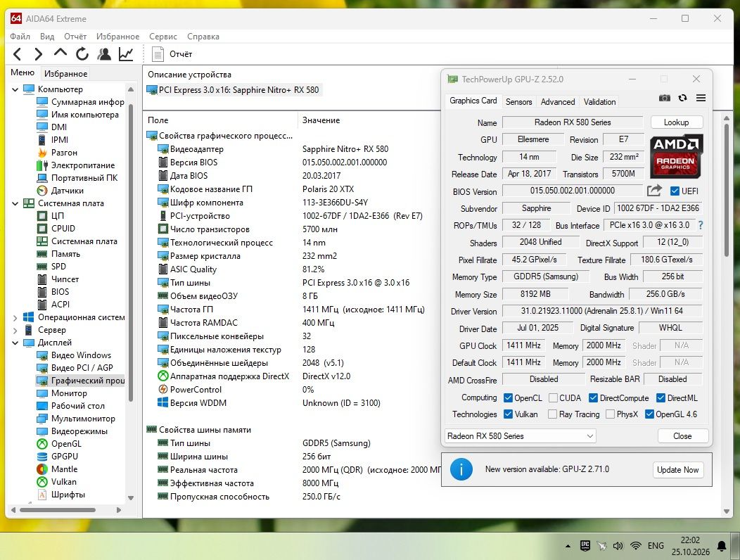Open the Сервис menu
Screen dimensions: 740x560
tap(162, 37)
